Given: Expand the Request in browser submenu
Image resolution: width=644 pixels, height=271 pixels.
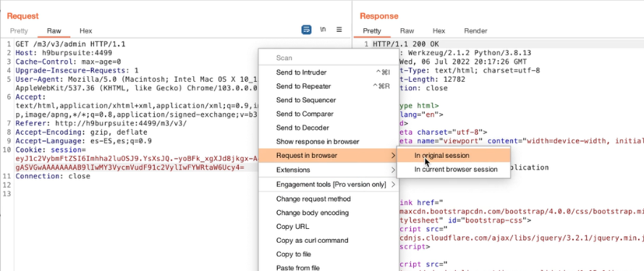Looking at the screenshot, I should pos(328,156).
